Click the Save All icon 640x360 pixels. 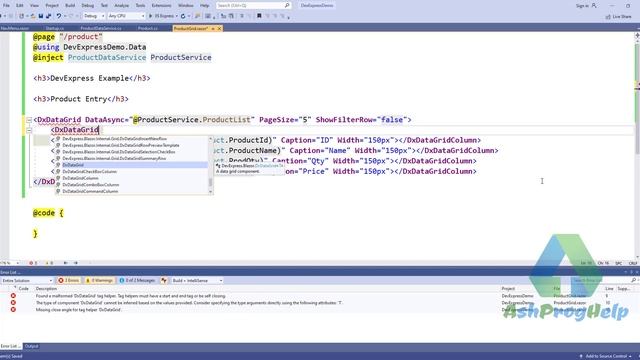coord(49,16)
